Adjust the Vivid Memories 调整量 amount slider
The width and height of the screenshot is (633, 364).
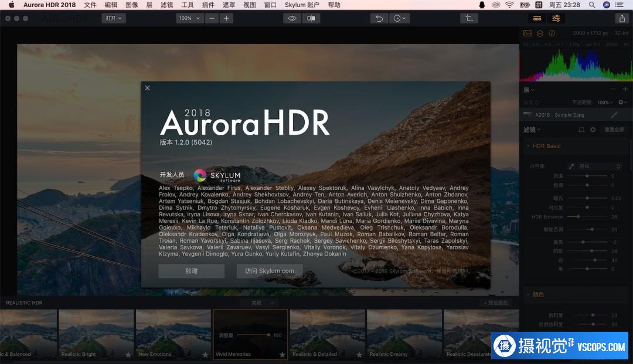tap(254, 335)
